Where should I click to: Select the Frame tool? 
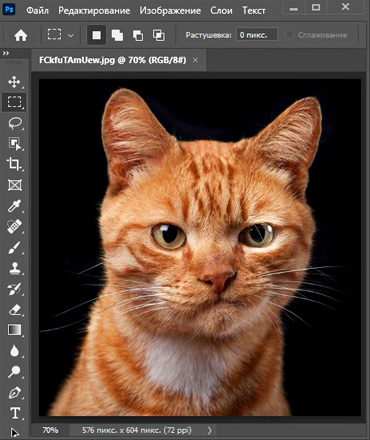click(15, 185)
